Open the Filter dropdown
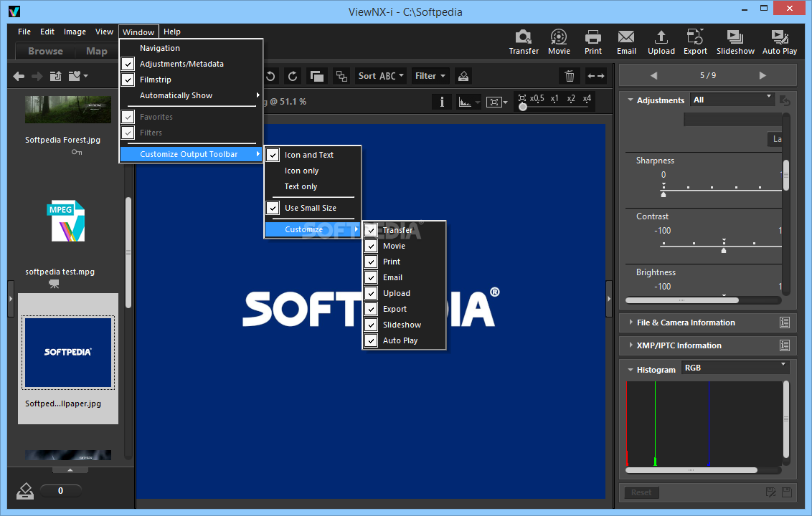Viewport: 812px width, 516px height. 430,76
